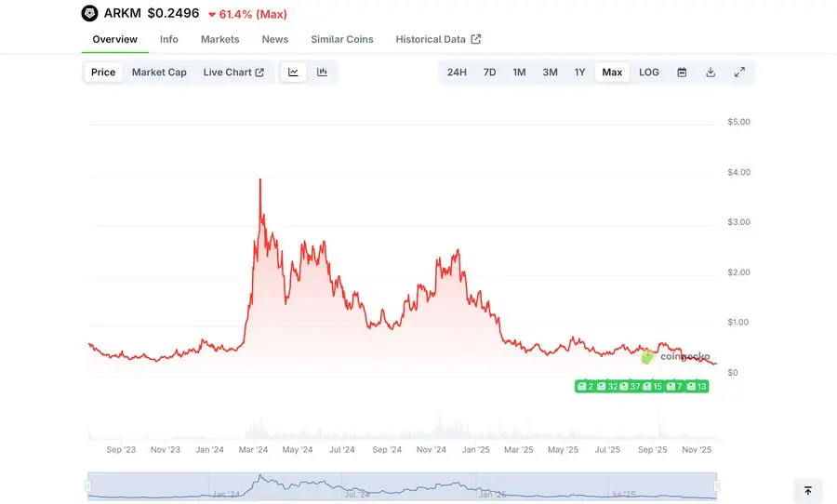The image size is (837, 504).
Task: Click the $5.00 y-axis label
Action: point(738,122)
